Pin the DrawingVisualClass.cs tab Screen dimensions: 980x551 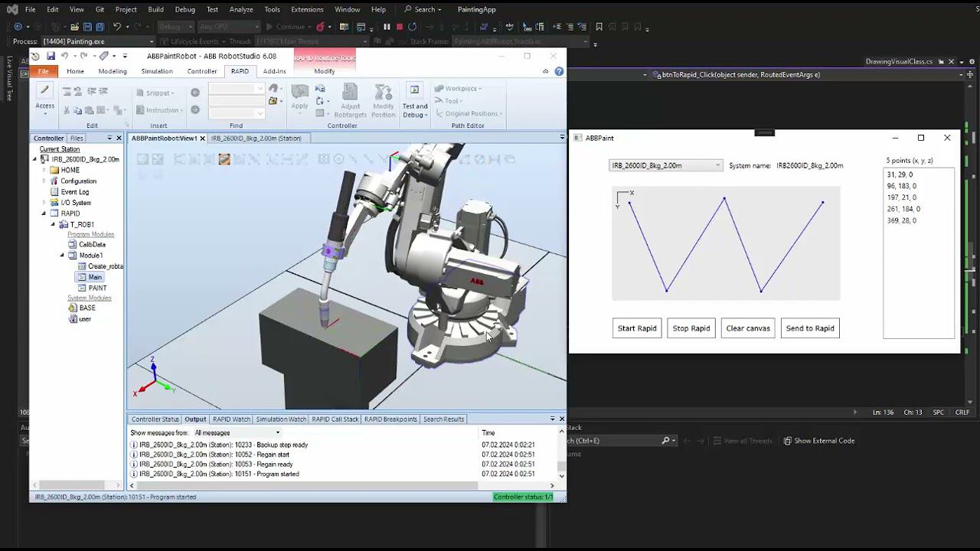[x=941, y=61]
